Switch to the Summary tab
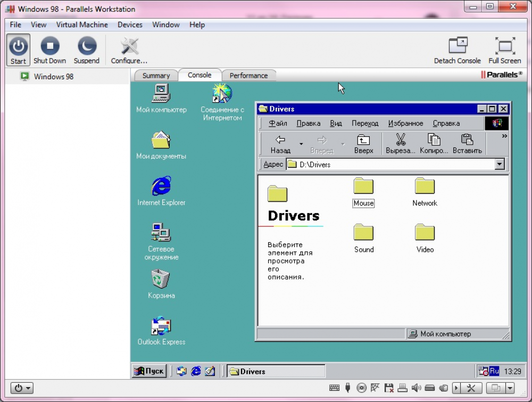Screen dimensions: 532x402 pyautogui.click(x=156, y=76)
